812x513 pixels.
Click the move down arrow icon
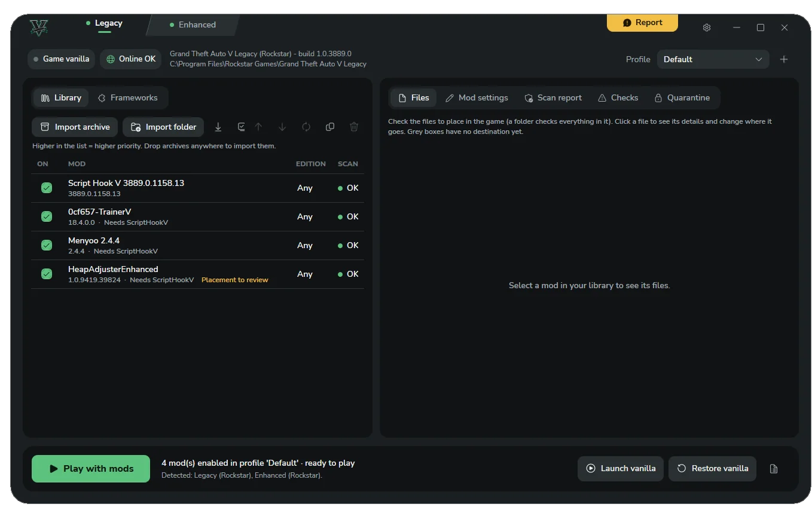(282, 127)
